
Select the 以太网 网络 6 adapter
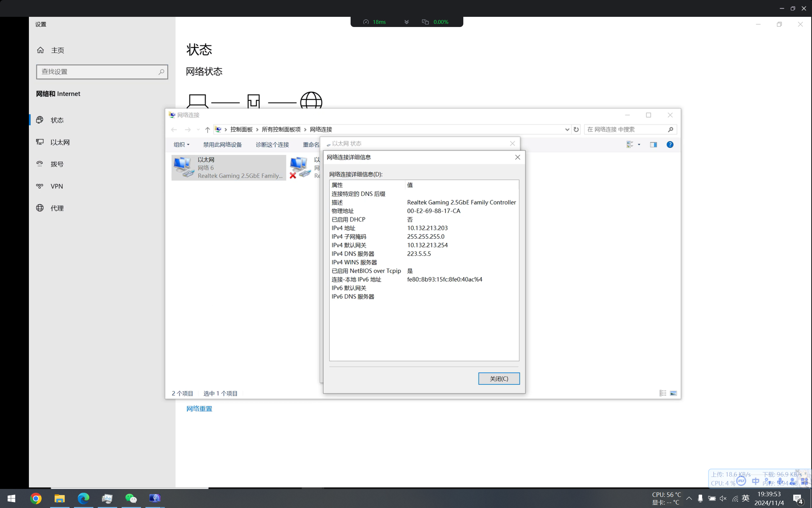click(228, 168)
